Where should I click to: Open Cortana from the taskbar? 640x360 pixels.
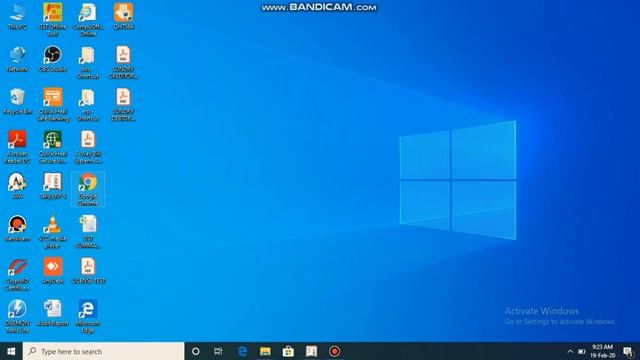(x=196, y=351)
